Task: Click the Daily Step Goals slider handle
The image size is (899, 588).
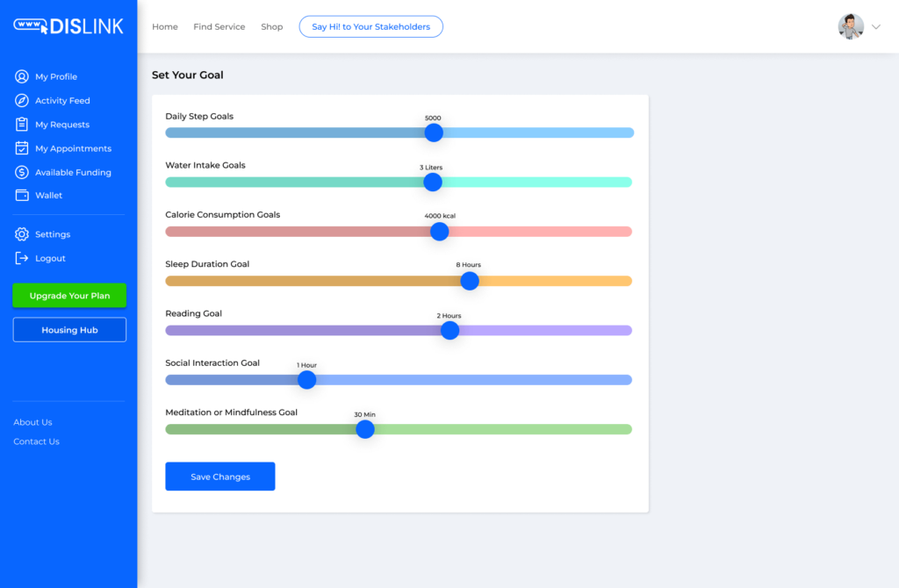Action: 434,133
